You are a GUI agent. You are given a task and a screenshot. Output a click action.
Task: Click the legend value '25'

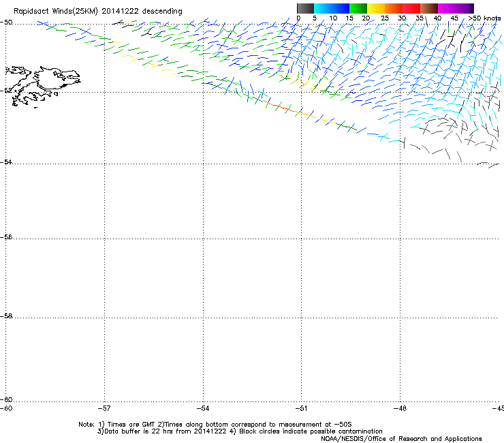(384, 18)
